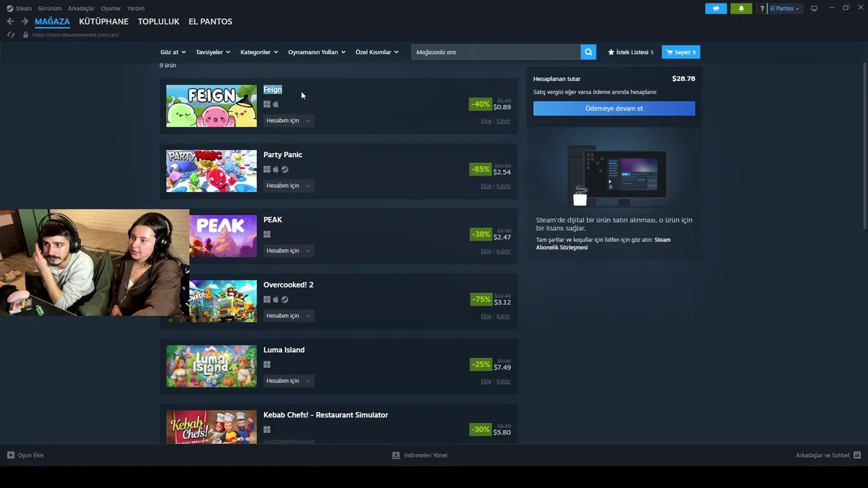The width and height of the screenshot is (868, 488).
Task: Open the announcements megaphone button
Action: click(715, 8)
